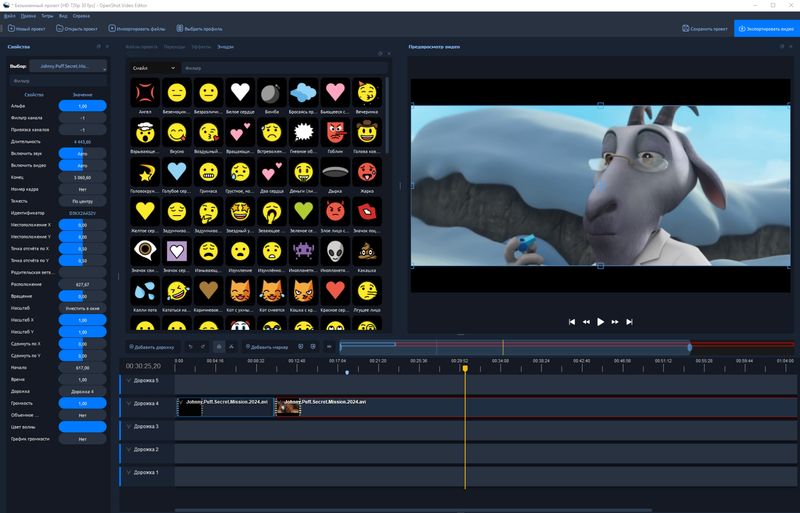
Task: Select the white heart emoji
Action: [x=238, y=92]
